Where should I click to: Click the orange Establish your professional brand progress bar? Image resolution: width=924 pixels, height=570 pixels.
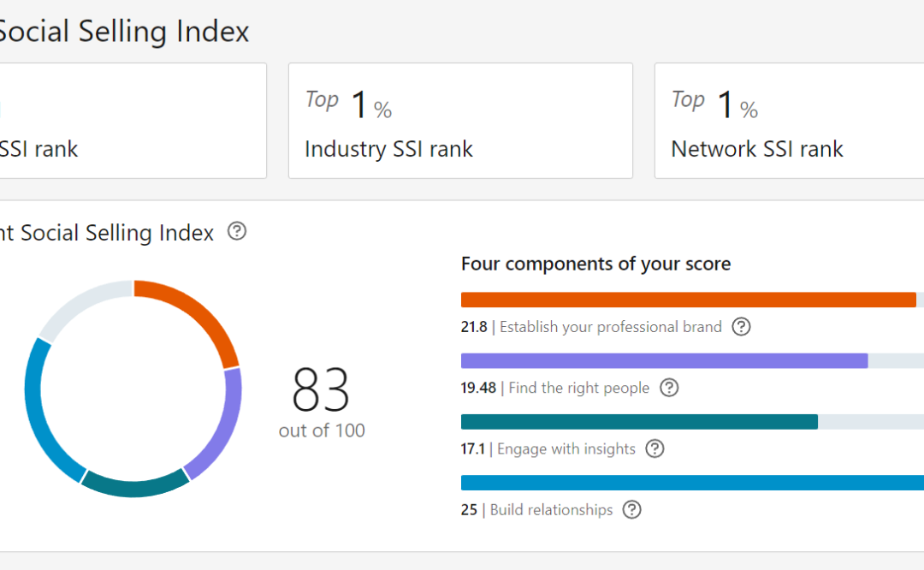pos(684,300)
